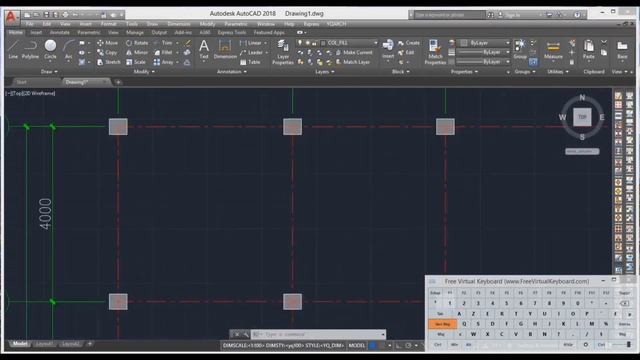
Task: Open the Format menu
Action: [x=109, y=24]
